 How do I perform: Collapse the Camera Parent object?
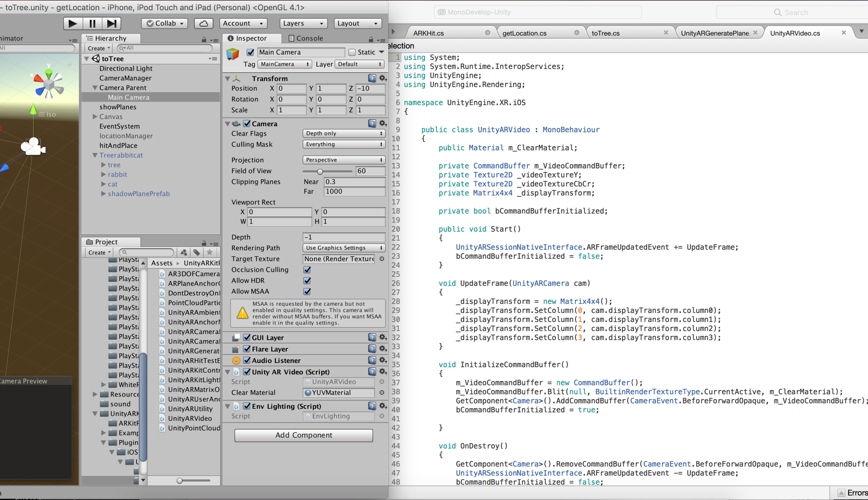[95, 88]
